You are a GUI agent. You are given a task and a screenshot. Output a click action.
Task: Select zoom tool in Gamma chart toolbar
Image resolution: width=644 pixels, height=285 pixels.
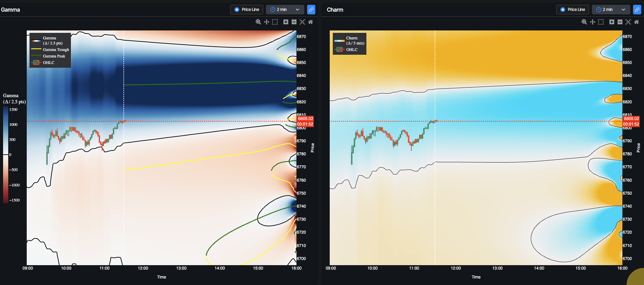(258, 22)
